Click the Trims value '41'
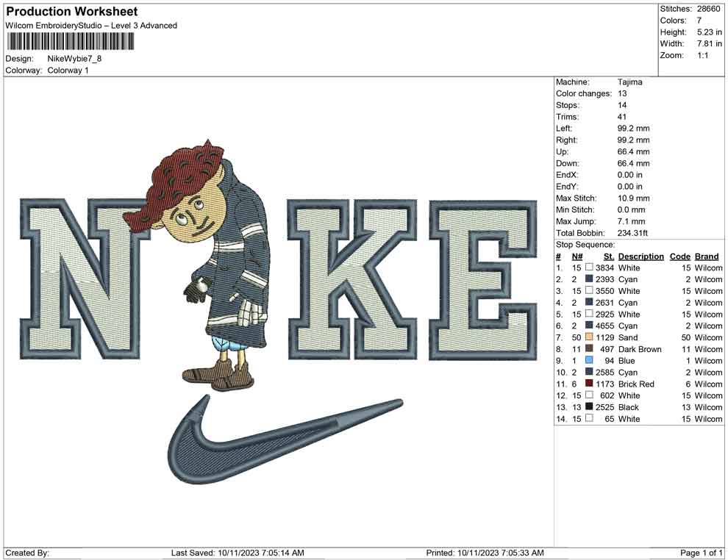 (621, 117)
